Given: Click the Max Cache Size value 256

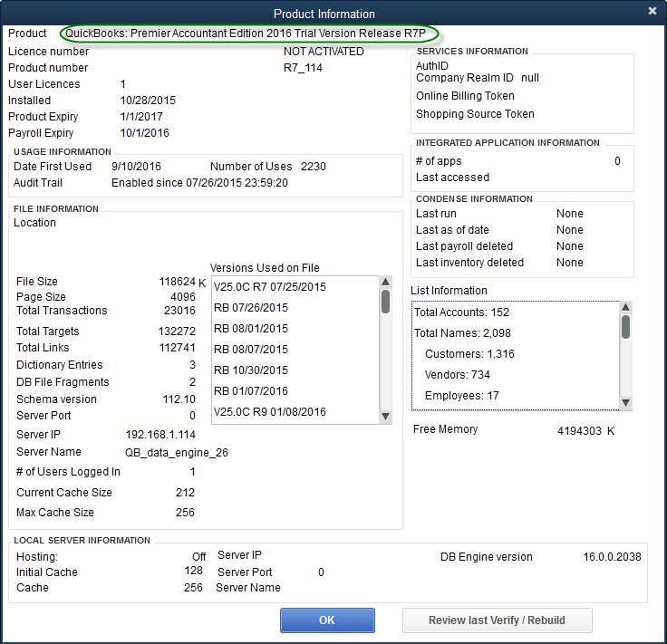Looking at the screenshot, I should (x=185, y=513).
